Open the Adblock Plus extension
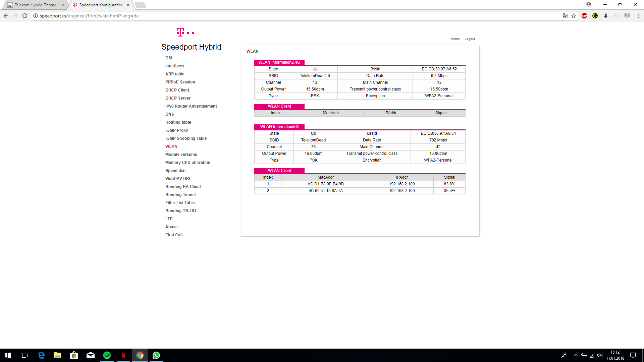This screenshot has height=362, width=644. coord(584,16)
